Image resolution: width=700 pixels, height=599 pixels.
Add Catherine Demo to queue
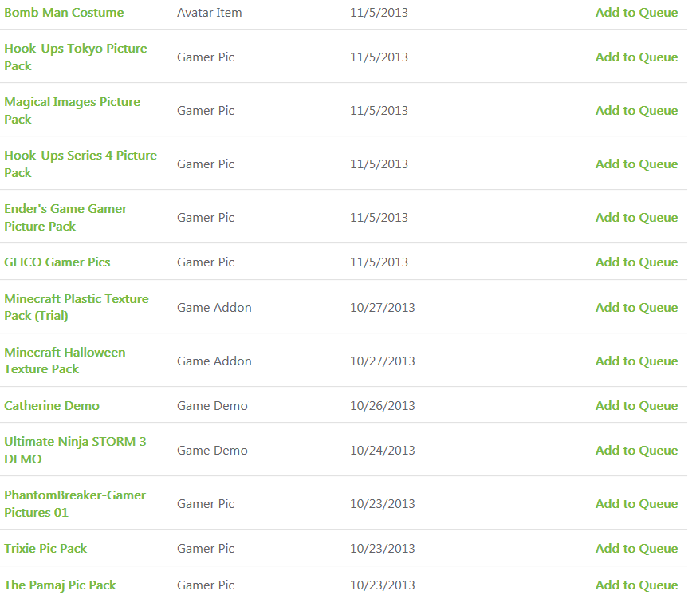[x=636, y=406]
